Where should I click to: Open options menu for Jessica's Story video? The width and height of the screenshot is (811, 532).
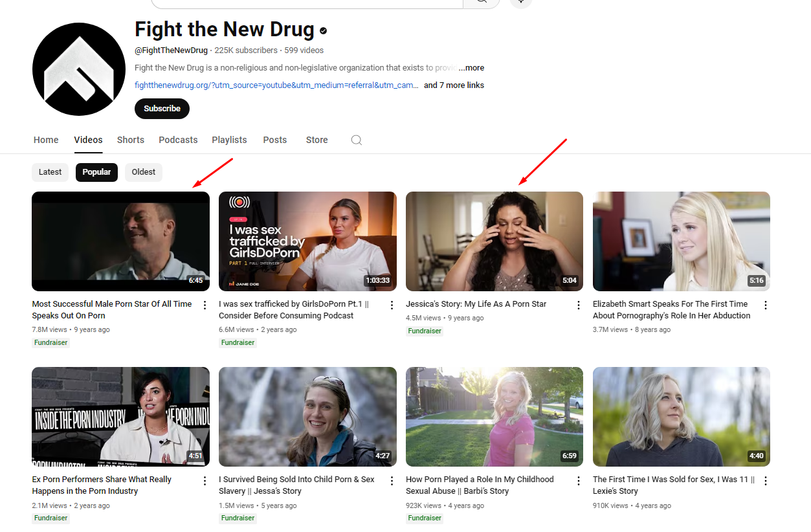tap(579, 305)
